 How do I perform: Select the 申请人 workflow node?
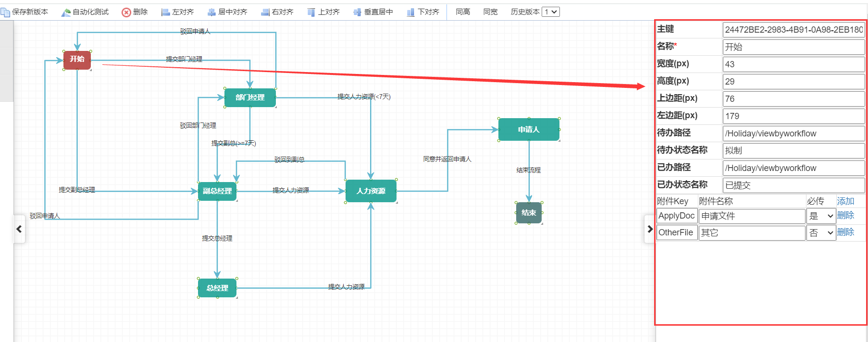click(529, 130)
